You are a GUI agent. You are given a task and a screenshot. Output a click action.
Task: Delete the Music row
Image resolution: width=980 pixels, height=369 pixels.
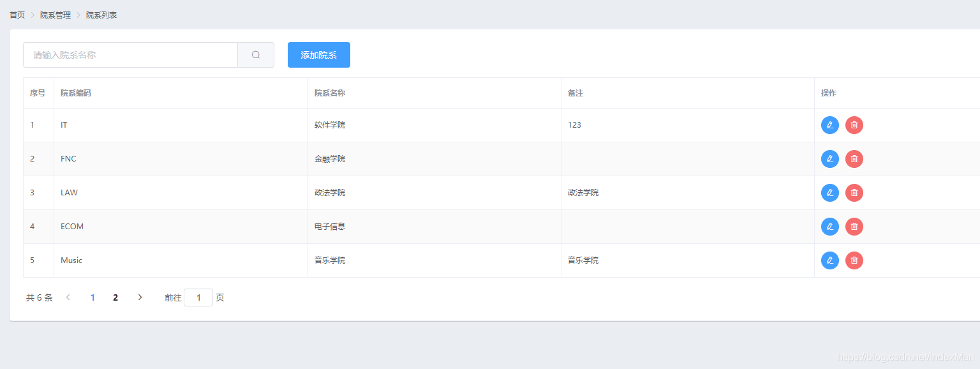click(854, 260)
